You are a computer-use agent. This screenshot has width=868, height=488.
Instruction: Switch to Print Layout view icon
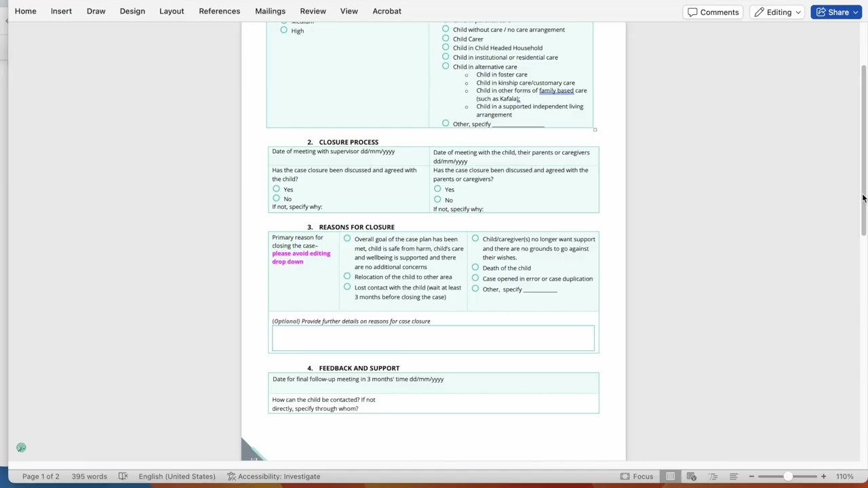[x=670, y=476]
